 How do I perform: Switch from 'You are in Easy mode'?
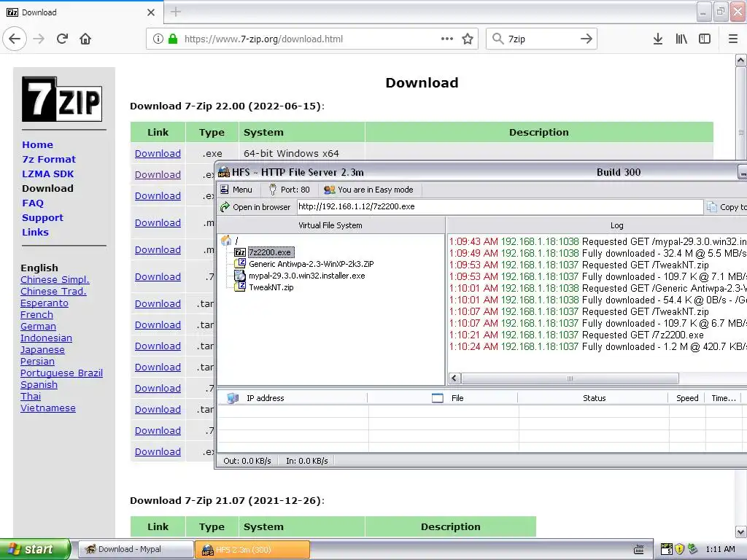click(x=368, y=190)
